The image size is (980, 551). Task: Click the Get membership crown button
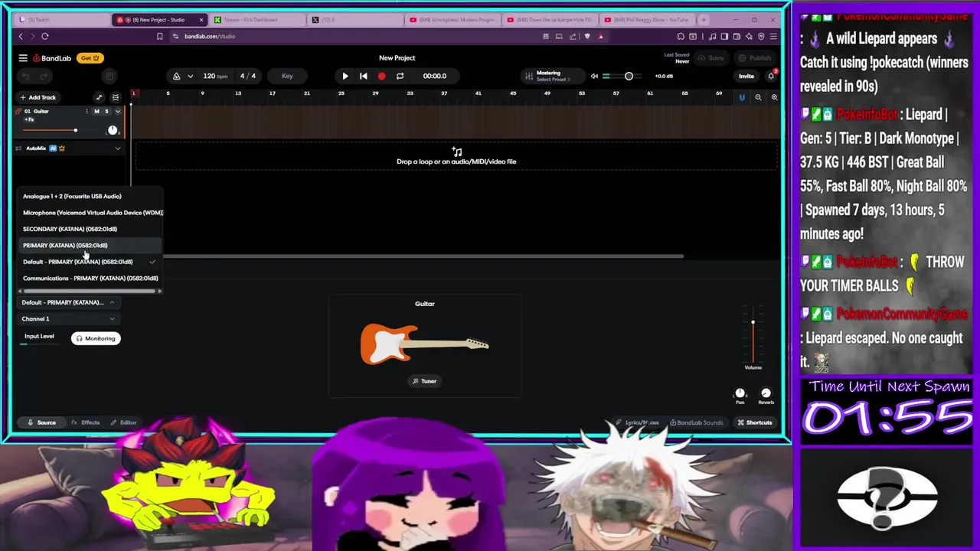pos(90,58)
